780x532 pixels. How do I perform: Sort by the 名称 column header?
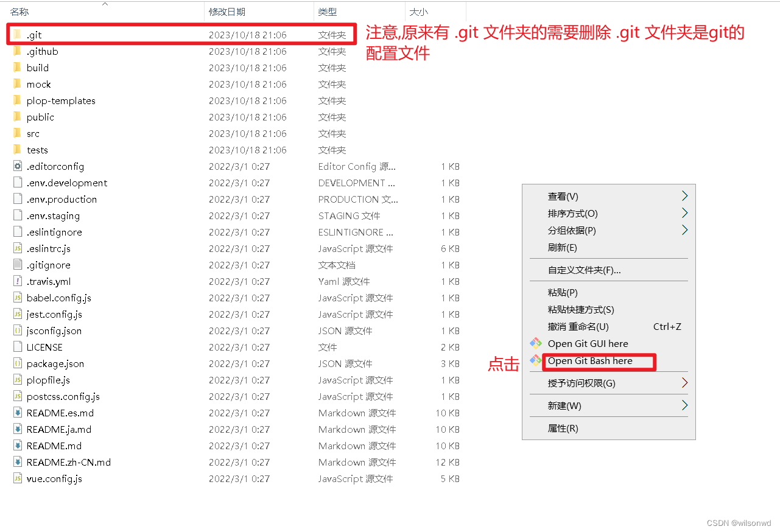point(19,12)
